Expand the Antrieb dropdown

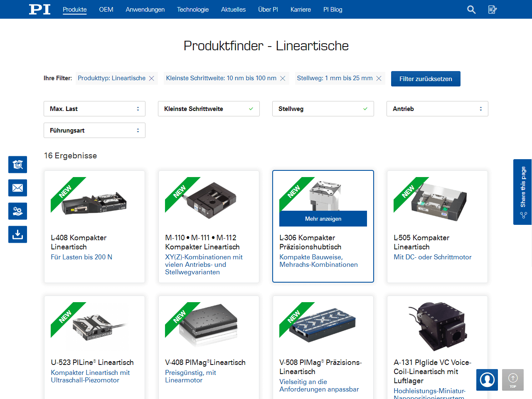437,109
